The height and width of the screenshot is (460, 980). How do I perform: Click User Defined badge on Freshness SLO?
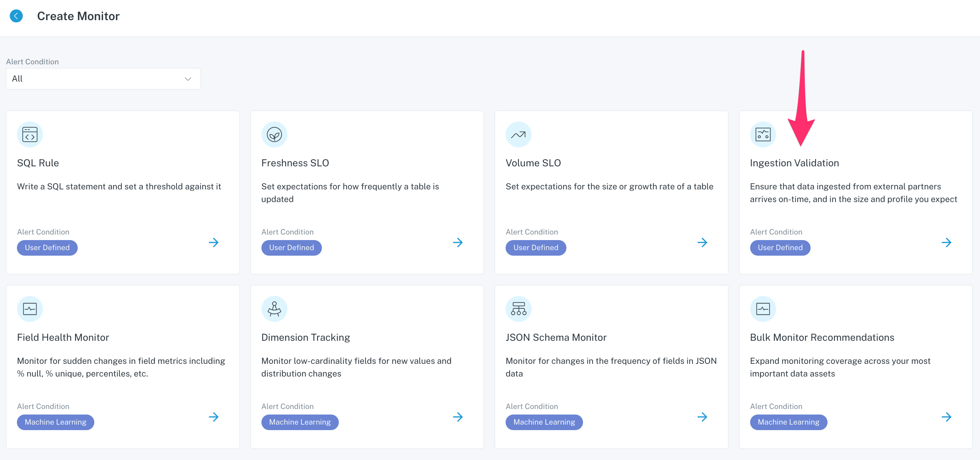click(x=291, y=248)
